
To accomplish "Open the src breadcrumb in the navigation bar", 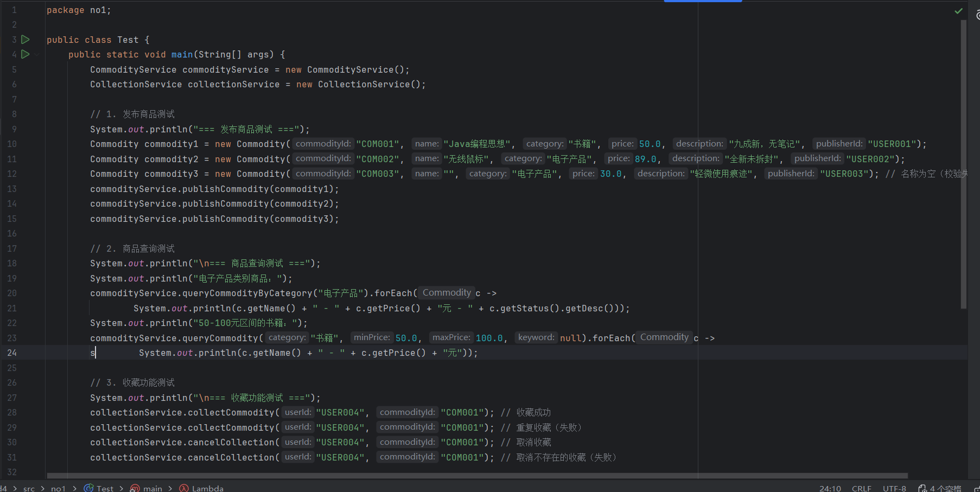I will pyautogui.click(x=29, y=488).
